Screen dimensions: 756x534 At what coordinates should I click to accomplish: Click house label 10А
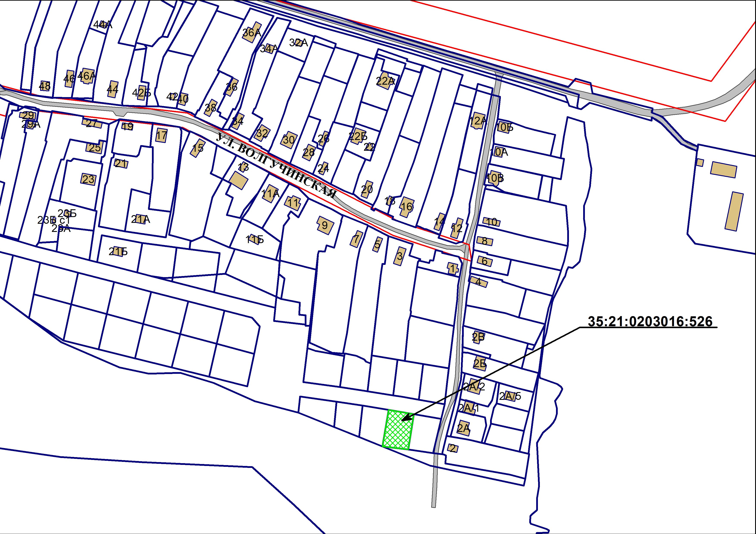pyautogui.click(x=499, y=152)
